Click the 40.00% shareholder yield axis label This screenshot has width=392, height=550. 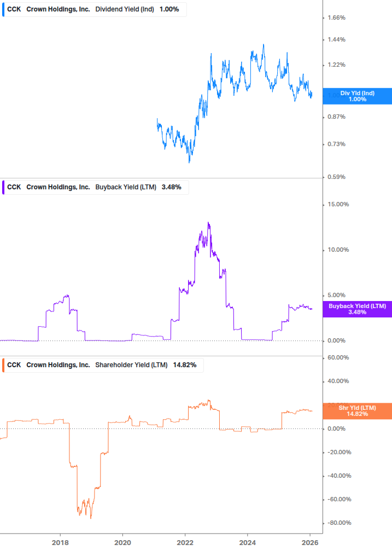pos(338,381)
